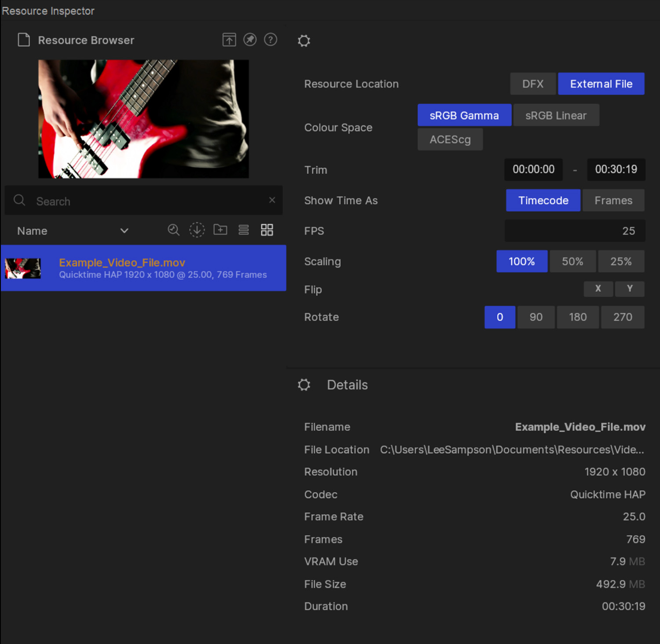Set Resource Location to DFX
Image resolution: width=660 pixels, height=644 pixels.
[532, 84]
